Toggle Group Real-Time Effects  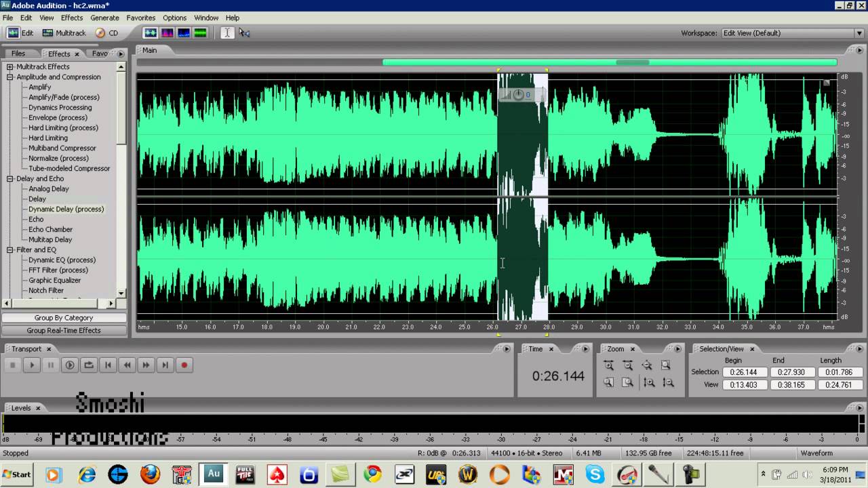64,330
